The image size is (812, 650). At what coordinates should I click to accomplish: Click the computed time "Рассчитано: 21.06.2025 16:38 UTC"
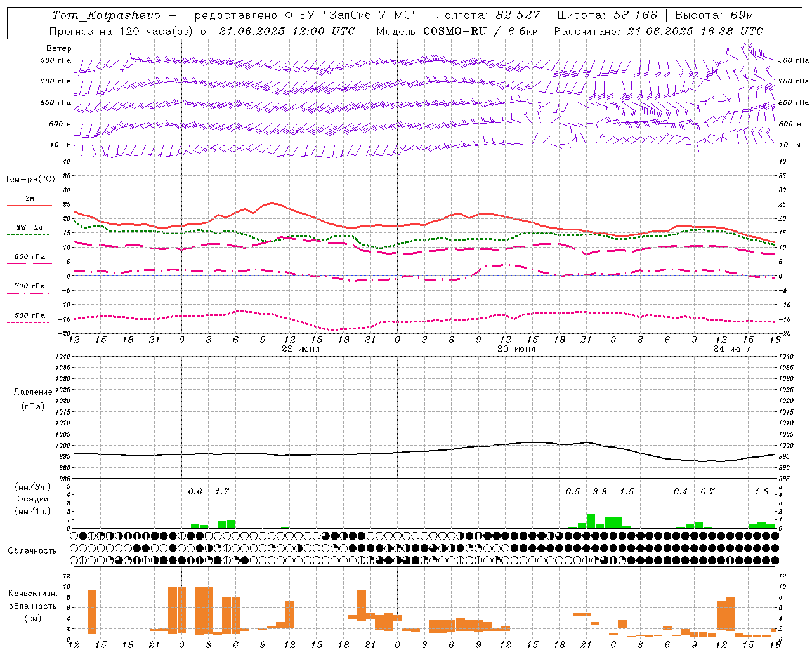pyautogui.click(x=658, y=31)
